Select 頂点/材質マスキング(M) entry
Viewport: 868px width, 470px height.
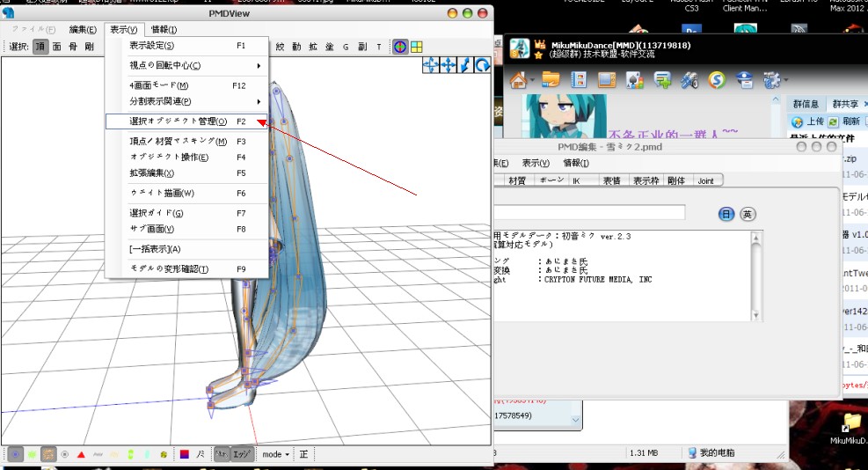click(x=187, y=142)
